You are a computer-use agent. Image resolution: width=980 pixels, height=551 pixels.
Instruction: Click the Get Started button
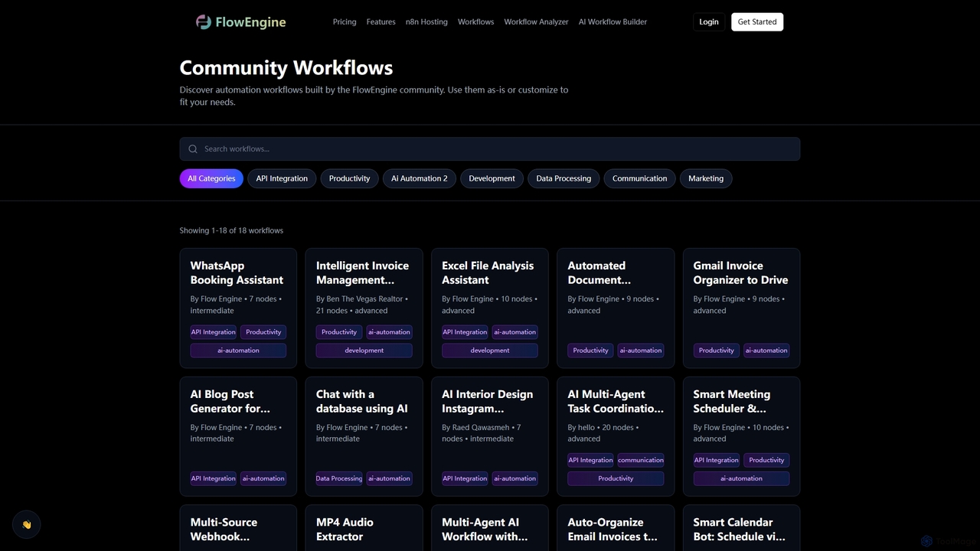pyautogui.click(x=757, y=21)
